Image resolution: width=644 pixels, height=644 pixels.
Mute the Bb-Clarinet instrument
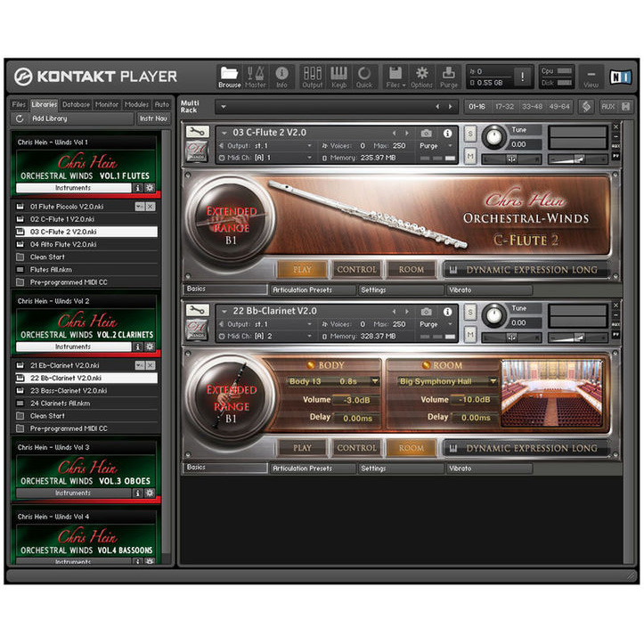470,335
